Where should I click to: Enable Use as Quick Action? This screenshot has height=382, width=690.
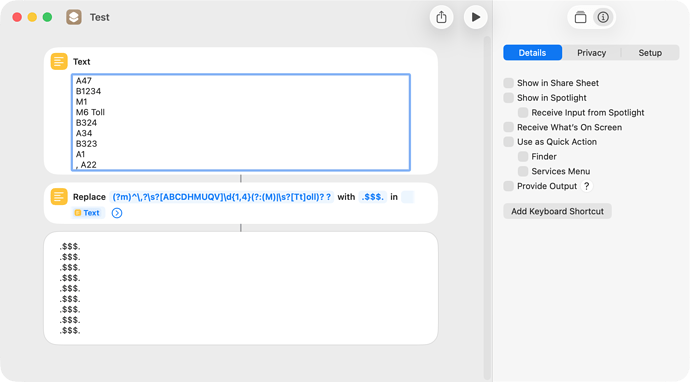click(509, 142)
